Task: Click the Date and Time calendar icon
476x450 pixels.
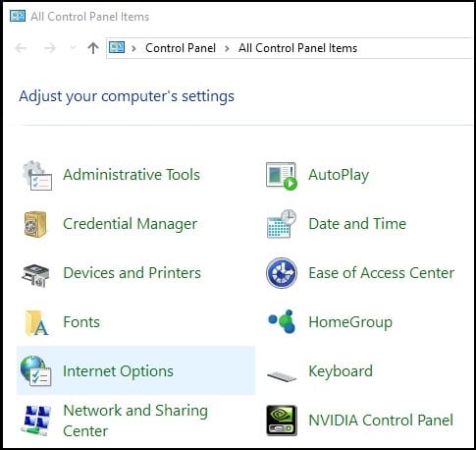Action: pyautogui.click(x=282, y=224)
